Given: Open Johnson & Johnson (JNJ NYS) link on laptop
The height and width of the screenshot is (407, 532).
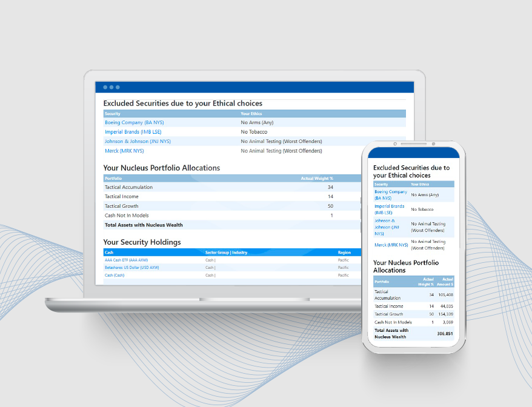Looking at the screenshot, I should (x=138, y=142).
